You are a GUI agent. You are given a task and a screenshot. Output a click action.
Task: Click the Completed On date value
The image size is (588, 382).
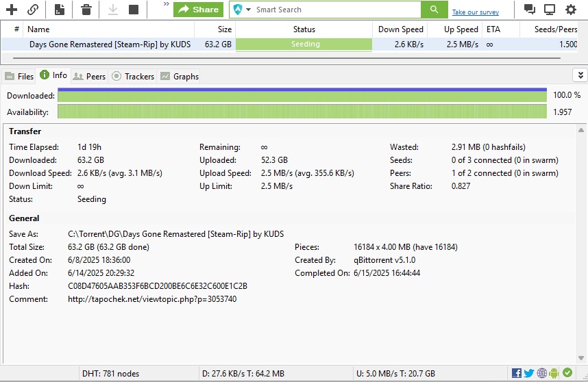pyautogui.click(x=387, y=273)
